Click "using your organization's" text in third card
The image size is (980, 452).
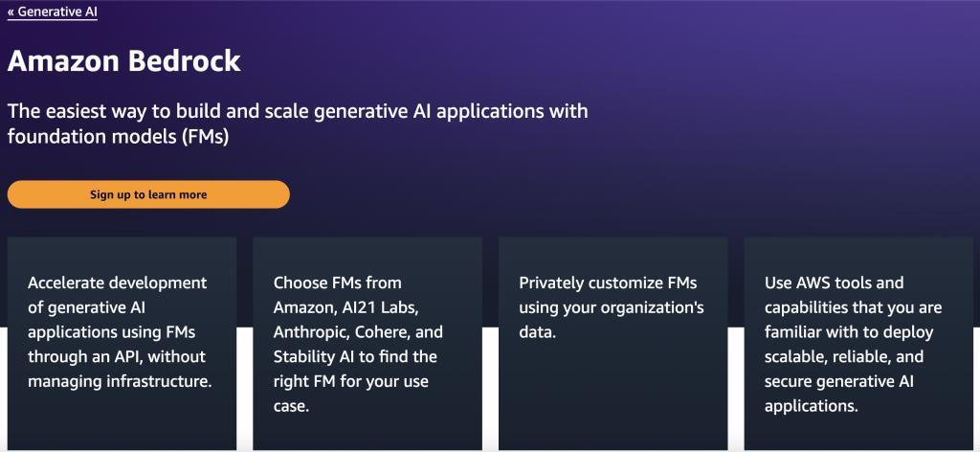[x=611, y=307]
